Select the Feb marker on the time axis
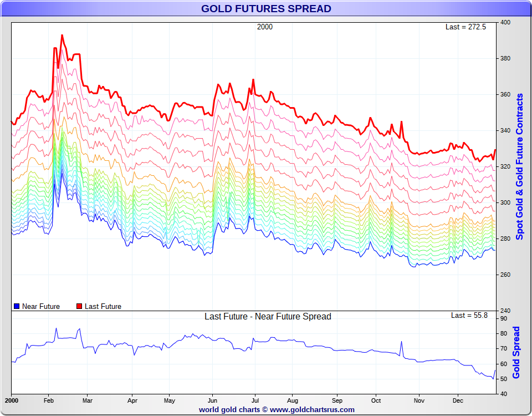Image resolution: width=532 pixels, height=416 pixels. (48, 400)
